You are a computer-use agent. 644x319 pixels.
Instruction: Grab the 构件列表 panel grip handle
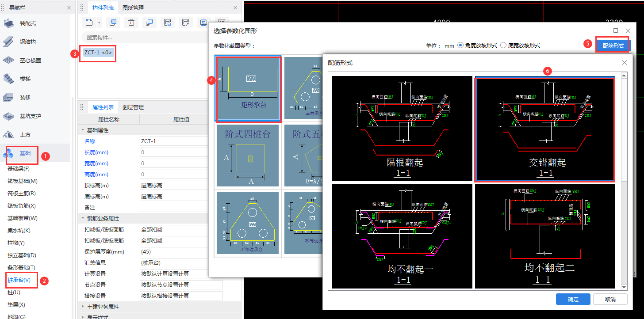(x=82, y=8)
